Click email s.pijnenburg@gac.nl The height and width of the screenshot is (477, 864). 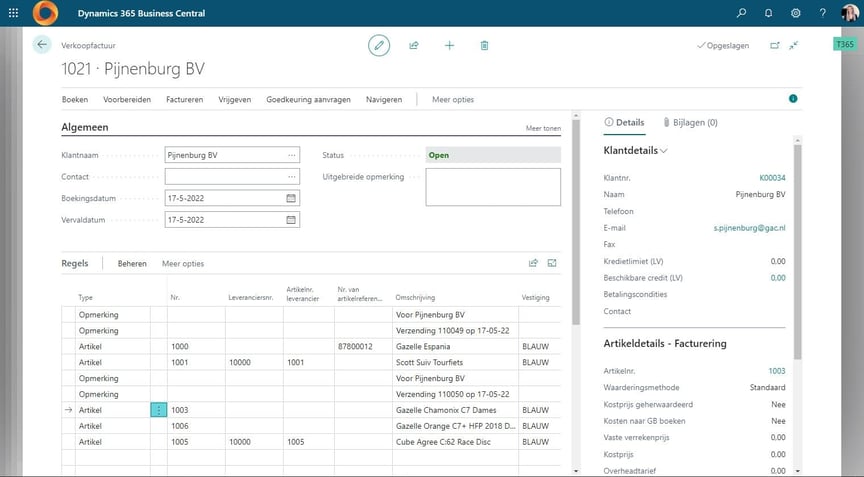point(749,228)
